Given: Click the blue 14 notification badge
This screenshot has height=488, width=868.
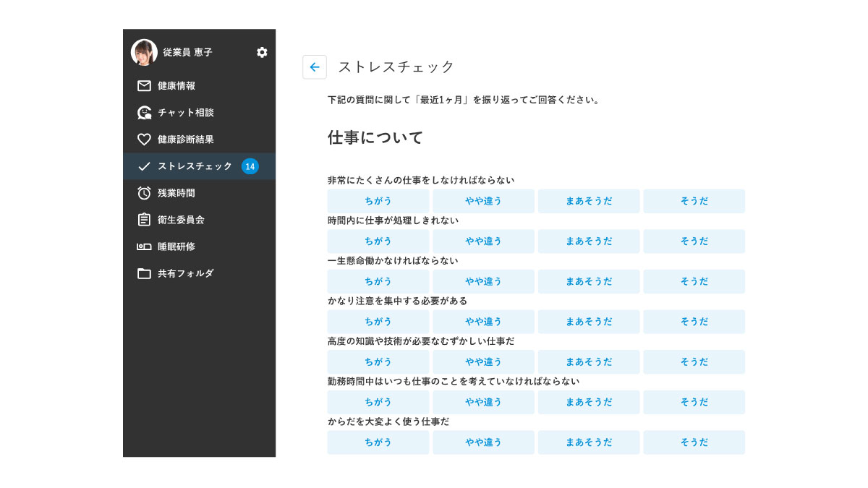Looking at the screenshot, I should [x=250, y=166].
